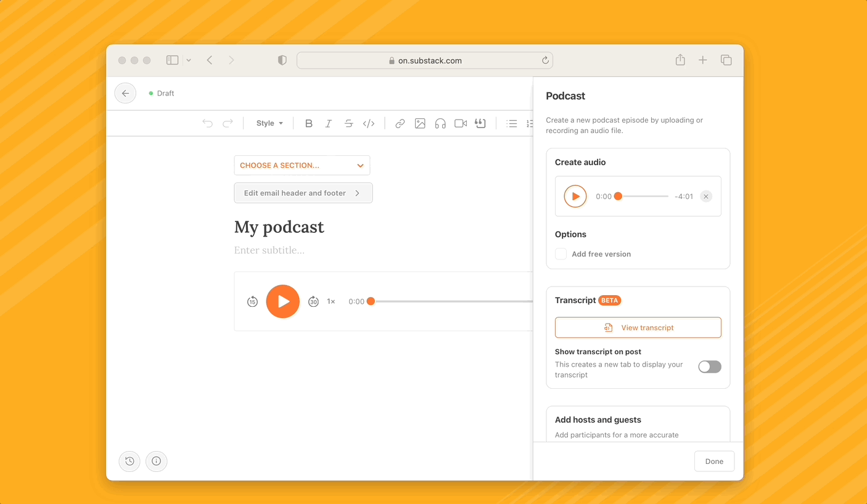Image resolution: width=867 pixels, height=504 pixels.
Task: Open the Choose a section dropdown
Action: pos(302,165)
